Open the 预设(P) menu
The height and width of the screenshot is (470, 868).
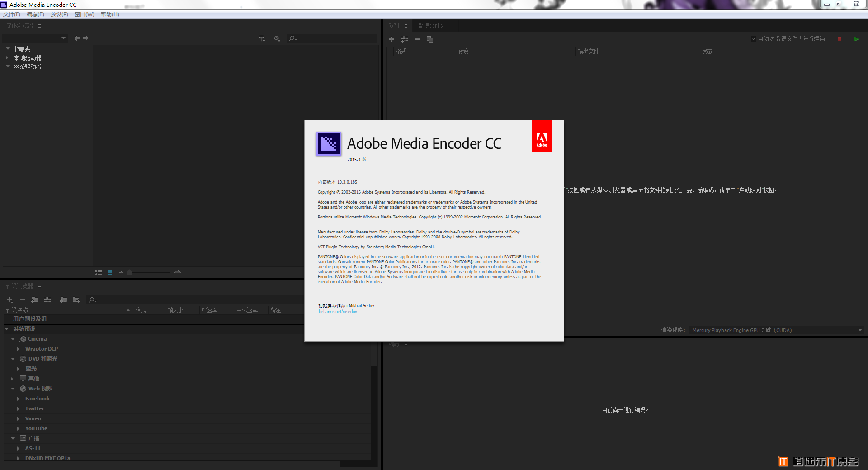point(59,14)
